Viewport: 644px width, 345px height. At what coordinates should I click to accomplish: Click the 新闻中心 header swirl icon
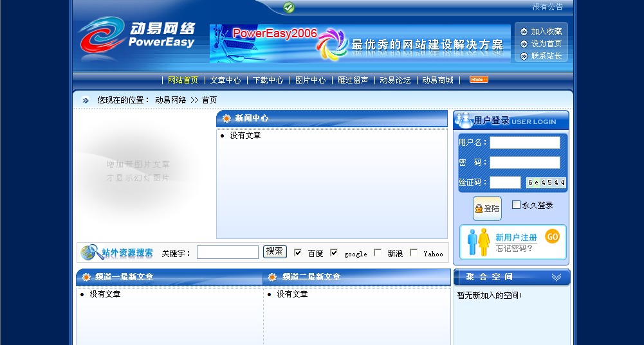(226, 119)
